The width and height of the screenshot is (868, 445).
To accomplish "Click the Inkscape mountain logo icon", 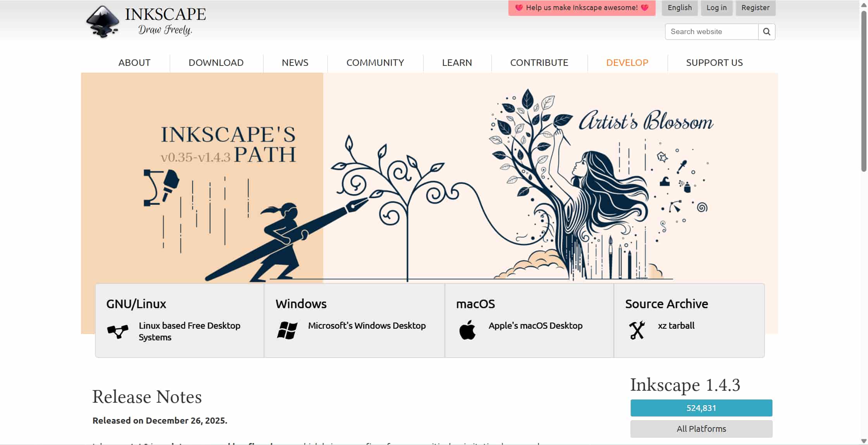I will [x=102, y=21].
